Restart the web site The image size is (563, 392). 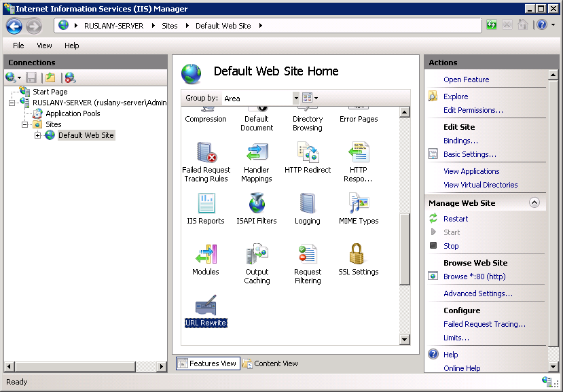pos(455,218)
